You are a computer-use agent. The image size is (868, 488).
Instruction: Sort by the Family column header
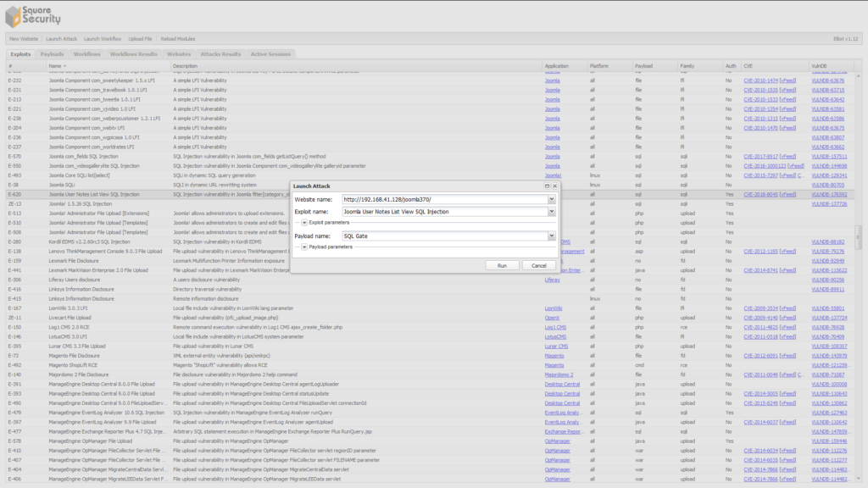click(x=701, y=66)
